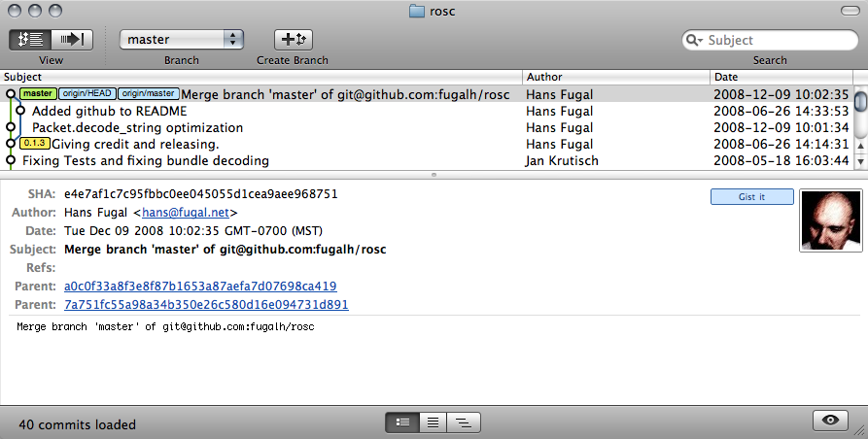Open parent commit 7a751fc5 link
The height and width of the screenshot is (439, 868).
tap(206, 305)
